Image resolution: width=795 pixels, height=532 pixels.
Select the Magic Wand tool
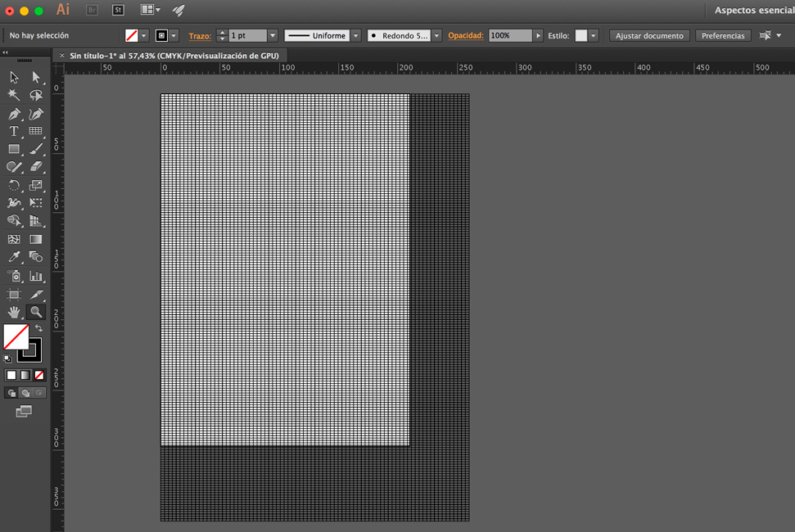(14, 95)
